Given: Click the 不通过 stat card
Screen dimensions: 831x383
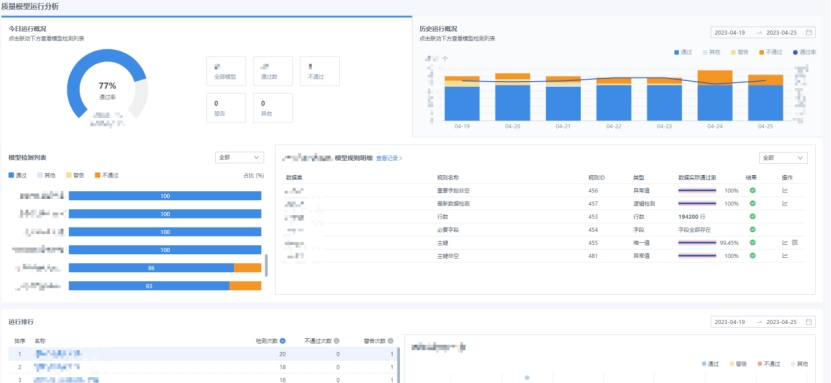Looking at the screenshot, I should coord(320,71).
